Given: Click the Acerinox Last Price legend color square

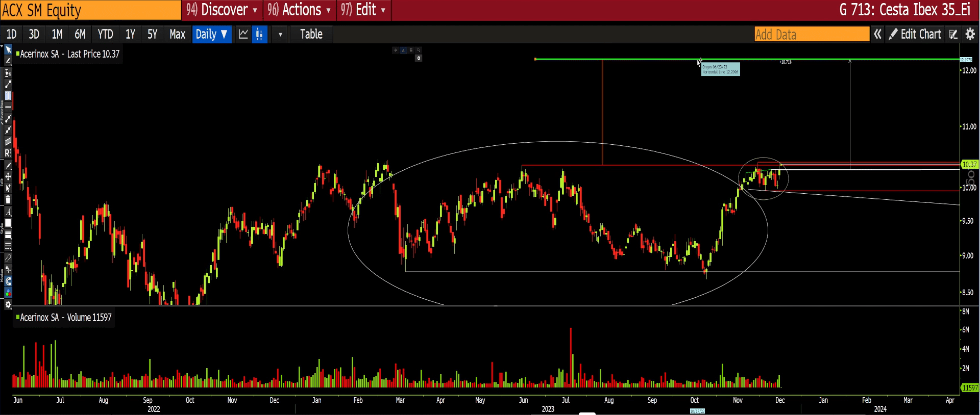Looking at the screenshot, I should (18, 53).
